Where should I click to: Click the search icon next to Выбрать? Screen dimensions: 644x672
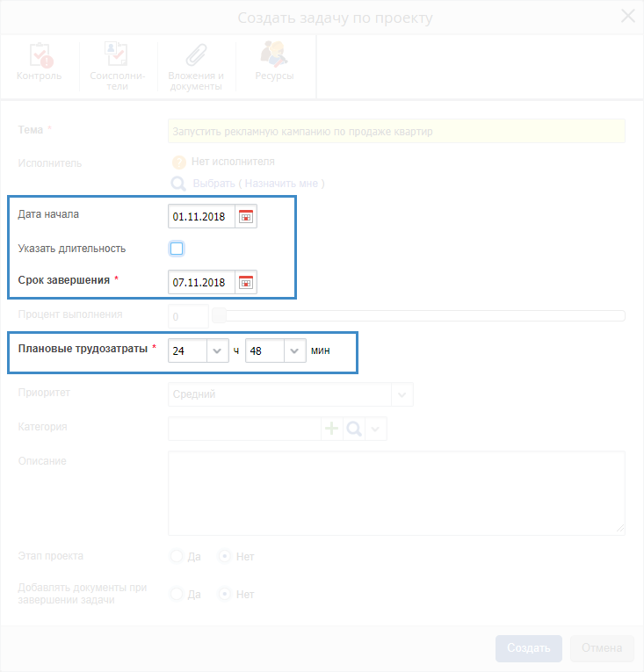178,184
